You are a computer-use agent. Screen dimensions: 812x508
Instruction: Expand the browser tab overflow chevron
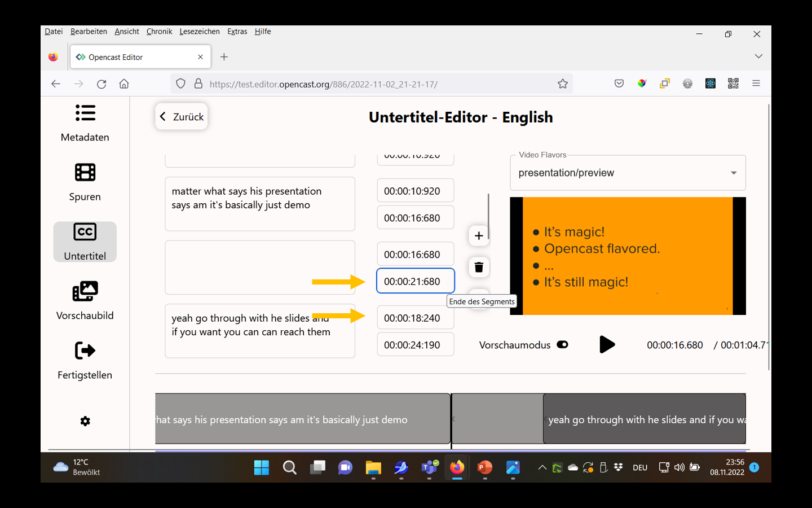758,56
